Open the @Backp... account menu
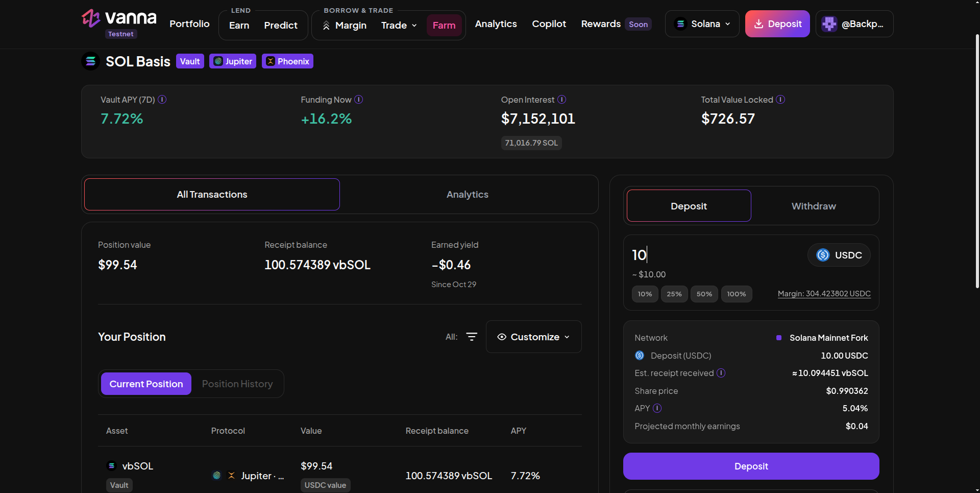980x493 pixels. click(854, 24)
